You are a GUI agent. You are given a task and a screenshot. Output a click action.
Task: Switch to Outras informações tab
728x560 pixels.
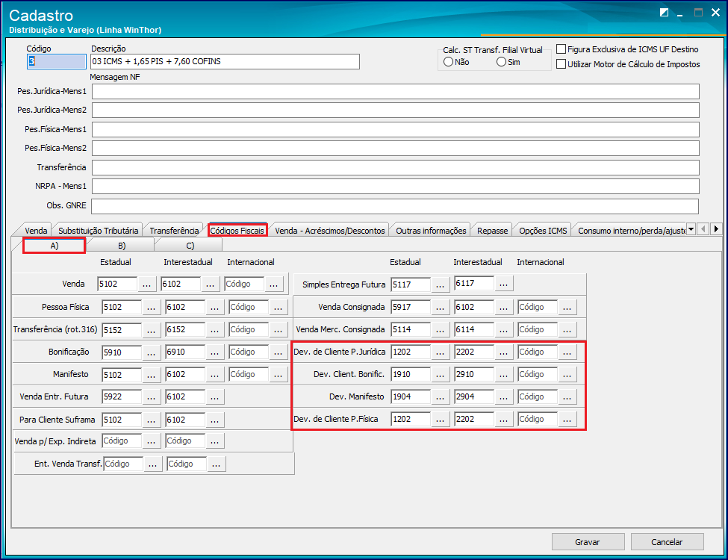431,230
